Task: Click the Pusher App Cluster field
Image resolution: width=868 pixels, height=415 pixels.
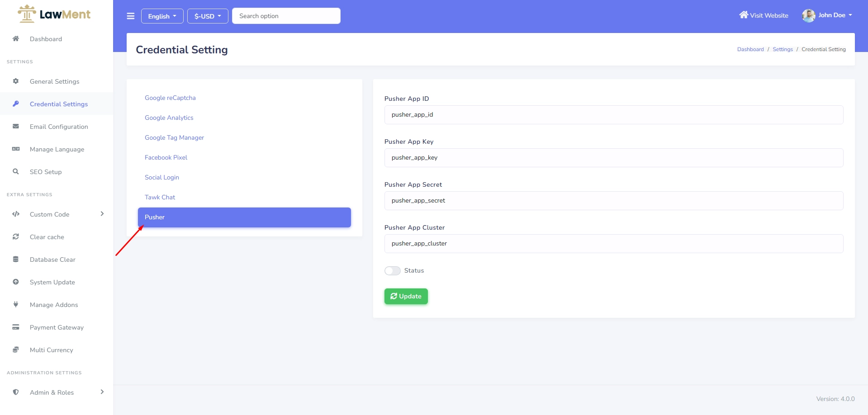Action: (614, 244)
